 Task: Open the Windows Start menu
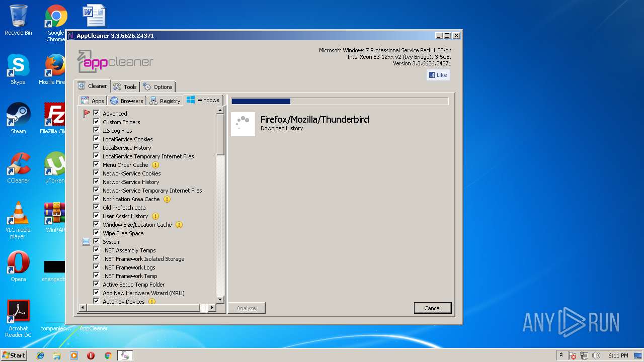pos(14,355)
